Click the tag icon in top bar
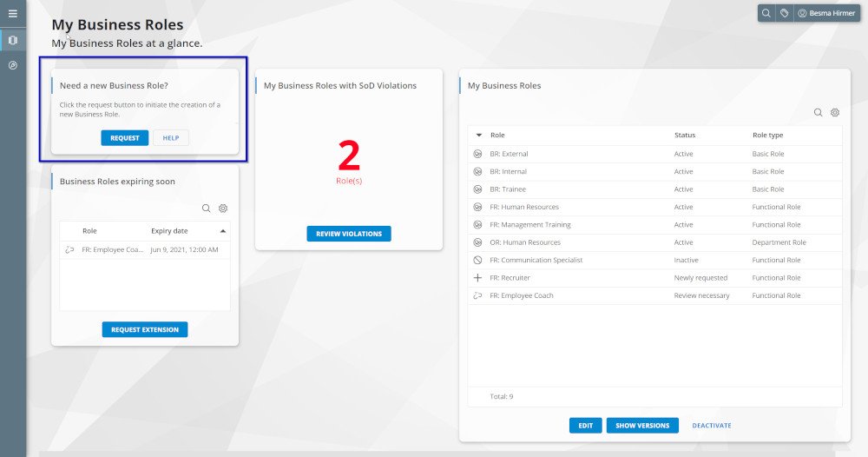Image resolution: width=868 pixels, height=457 pixels. pyautogui.click(x=784, y=13)
